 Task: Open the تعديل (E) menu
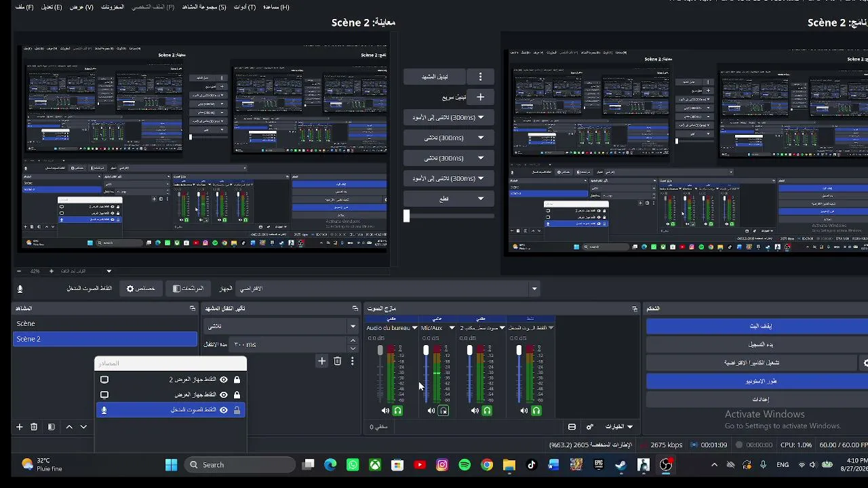tap(52, 7)
